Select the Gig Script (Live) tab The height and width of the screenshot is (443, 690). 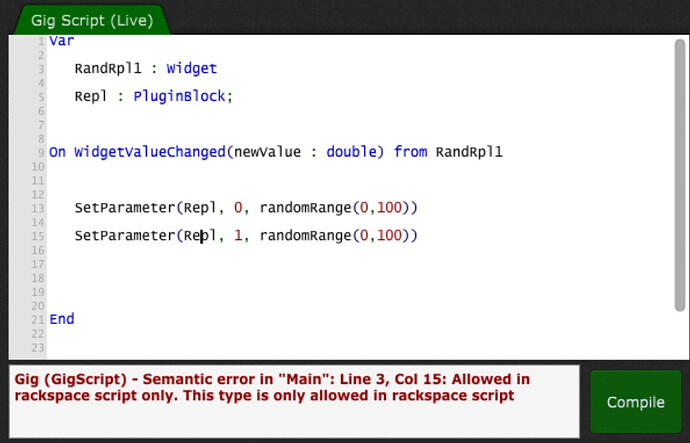tap(92, 20)
